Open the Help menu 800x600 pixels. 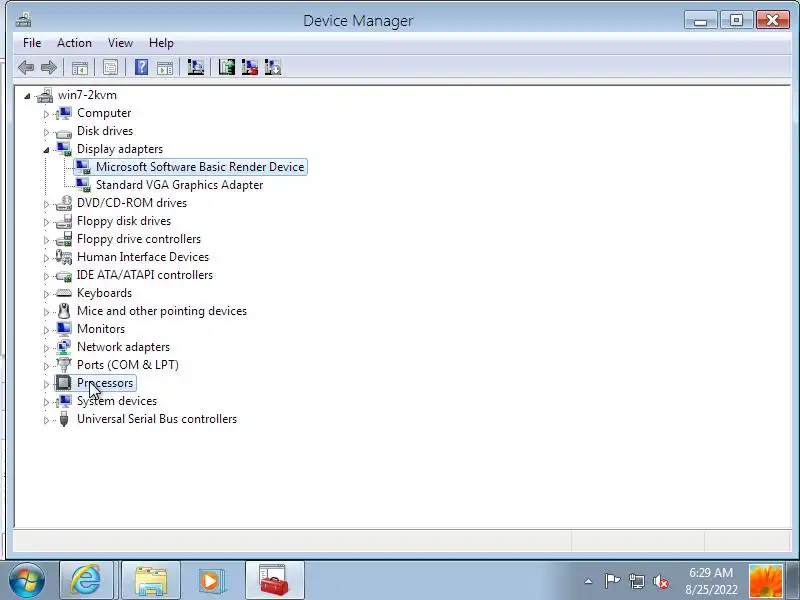161,43
